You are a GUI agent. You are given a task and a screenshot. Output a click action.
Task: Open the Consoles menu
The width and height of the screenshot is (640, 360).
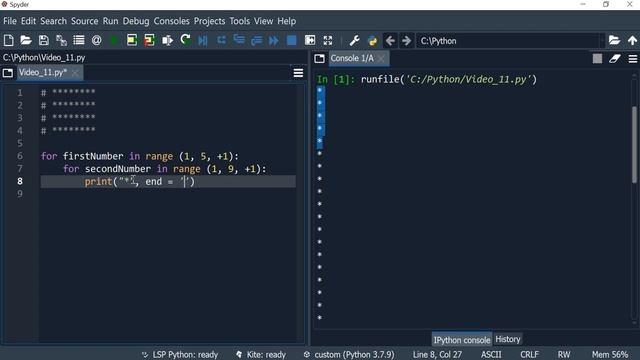click(x=171, y=21)
